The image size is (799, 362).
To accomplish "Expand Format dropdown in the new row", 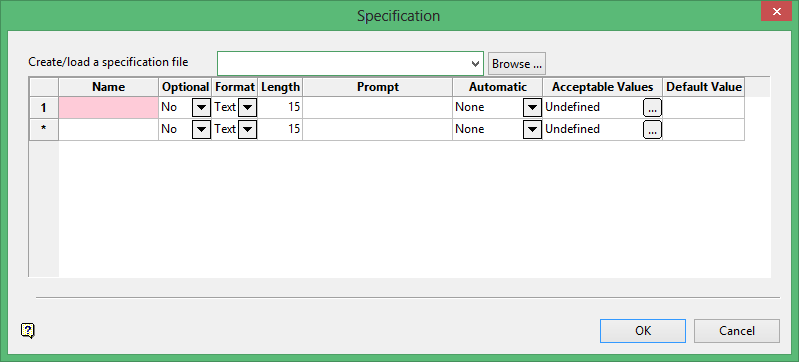I will (x=247, y=130).
